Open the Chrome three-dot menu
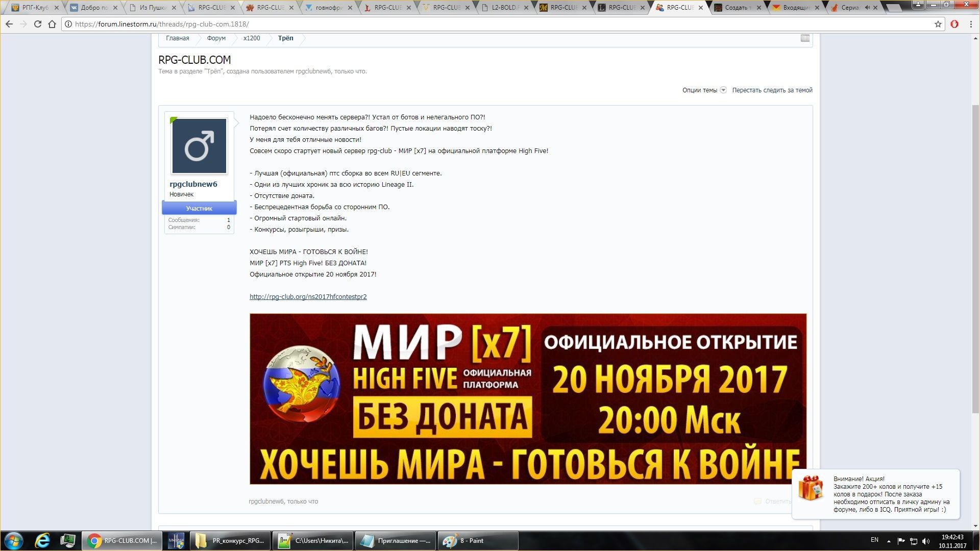This screenshot has width=980, height=551. point(970,24)
